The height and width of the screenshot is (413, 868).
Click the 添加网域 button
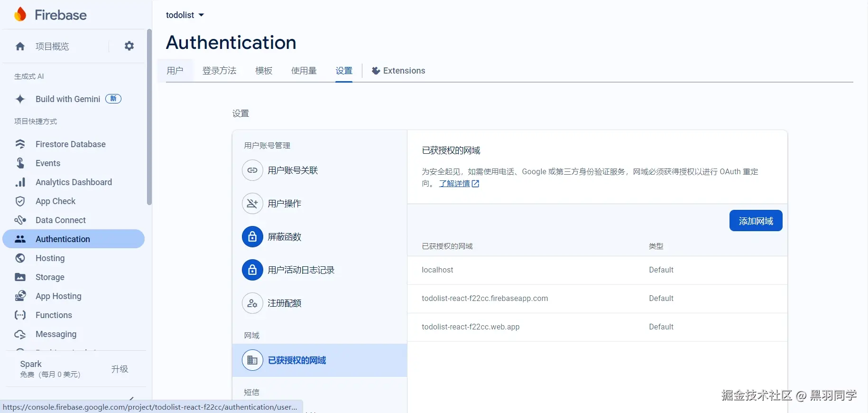point(756,221)
